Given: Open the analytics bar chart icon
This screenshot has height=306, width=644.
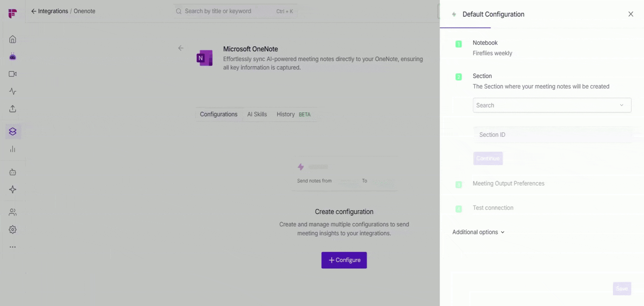Looking at the screenshot, I should coord(13,149).
